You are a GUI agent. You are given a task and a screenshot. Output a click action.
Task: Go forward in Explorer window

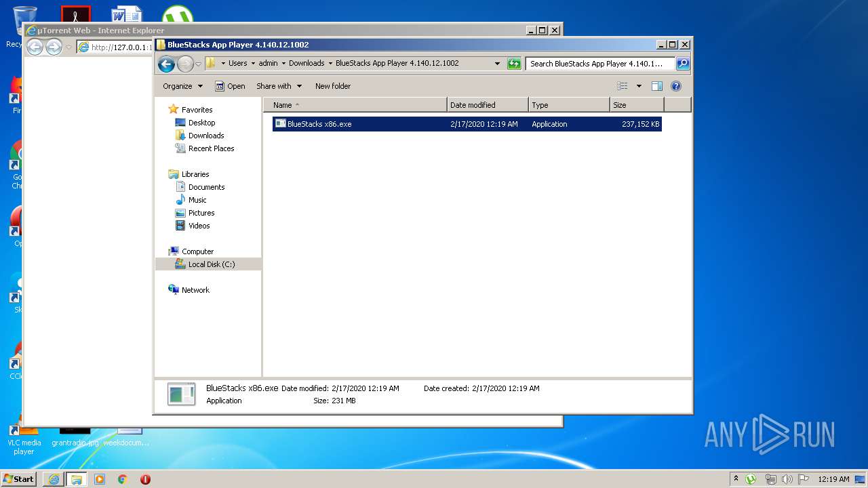185,64
